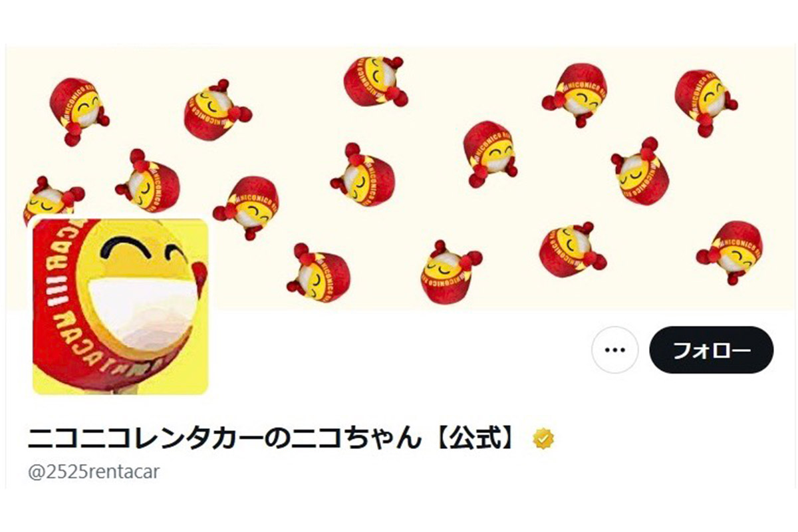The image size is (798, 532).
Task: Click the gold verified badge
Action: point(544,439)
